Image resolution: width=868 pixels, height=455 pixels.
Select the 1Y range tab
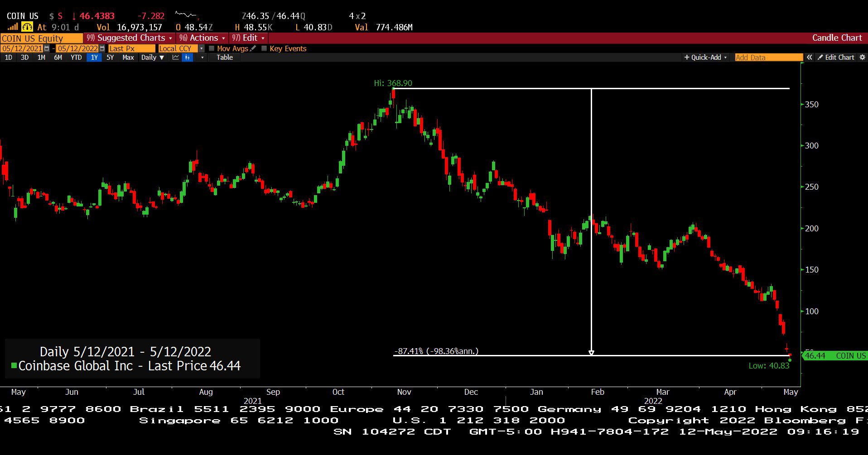[94, 57]
